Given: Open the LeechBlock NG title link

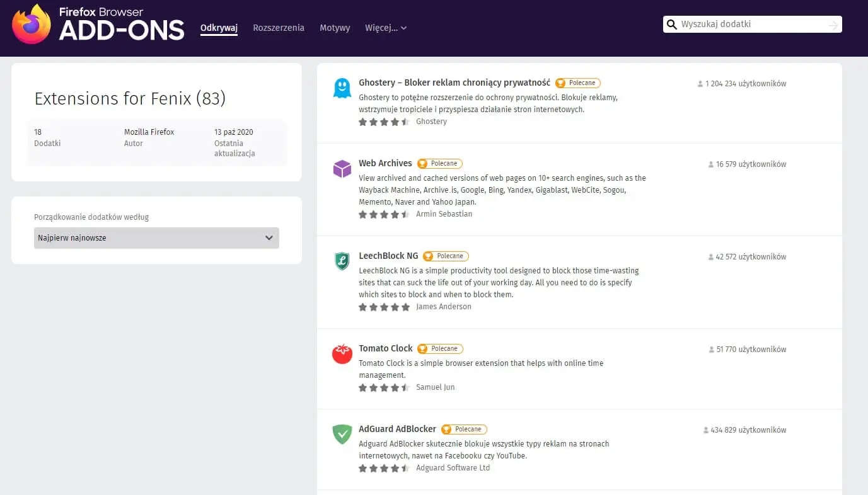Looking at the screenshot, I should click(x=388, y=256).
